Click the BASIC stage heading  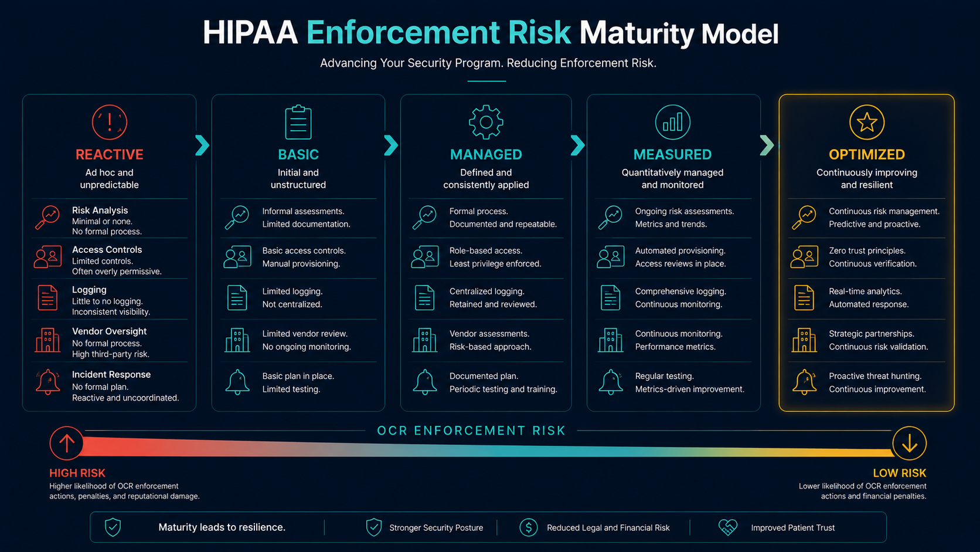coord(298,154)
